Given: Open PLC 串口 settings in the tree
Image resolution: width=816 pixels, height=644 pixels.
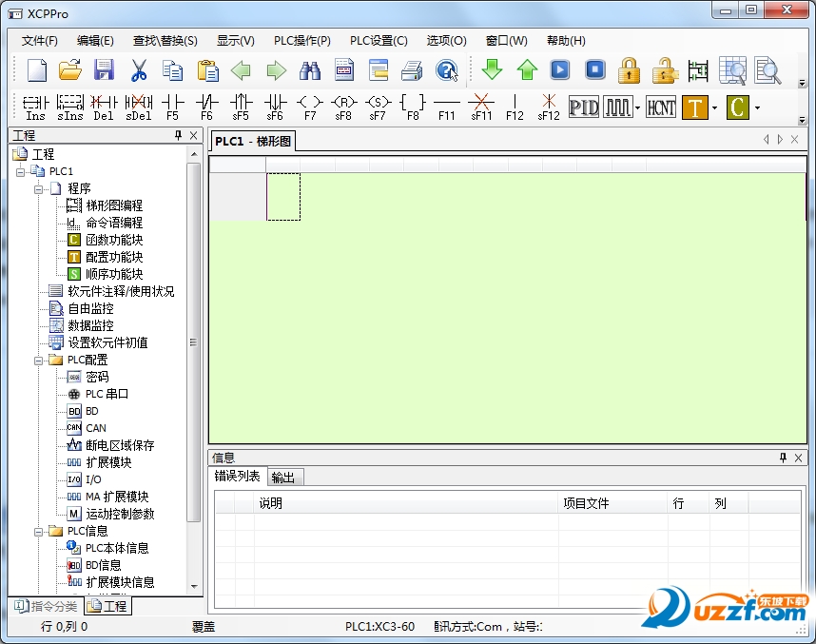Looking at the screenshot, I should coord(107,394).
